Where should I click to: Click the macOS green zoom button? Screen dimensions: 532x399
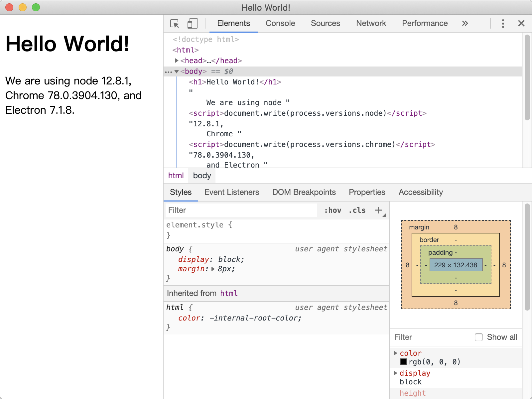tap(36, 7)
